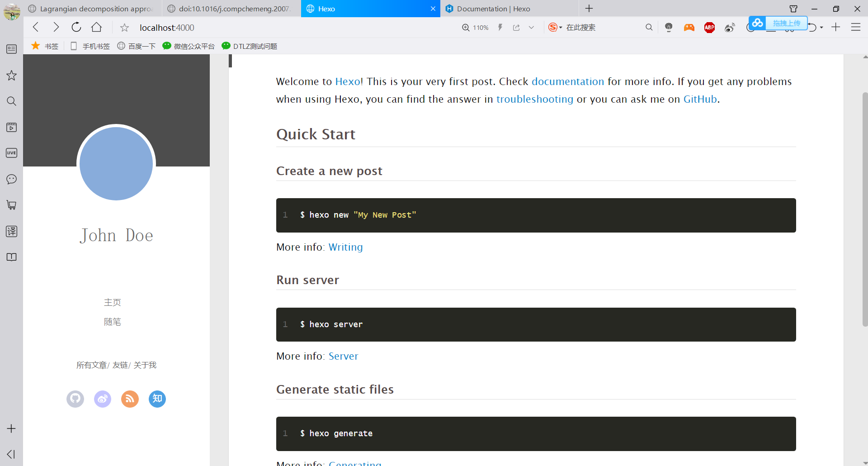
Task: Open the 书签 bookmarks star
Action: tap(45, 46)
